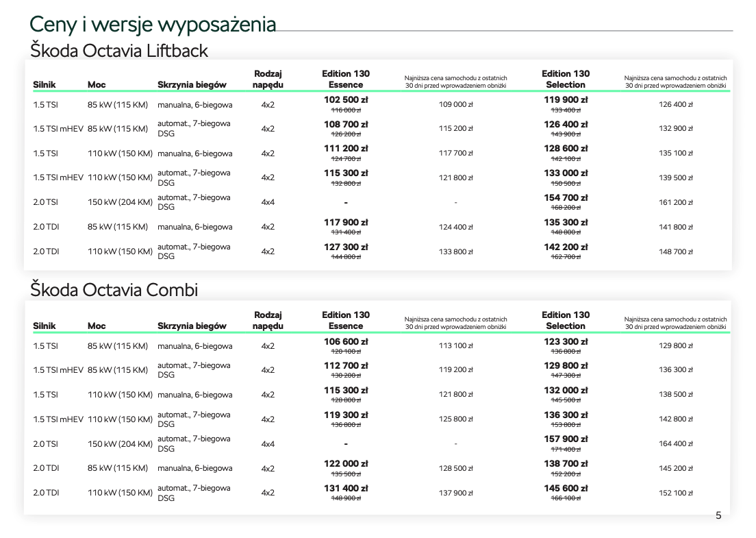Select the 145 600 zł Combi price
The height and width of the screenshot is (538, 756).
point(566,488)
